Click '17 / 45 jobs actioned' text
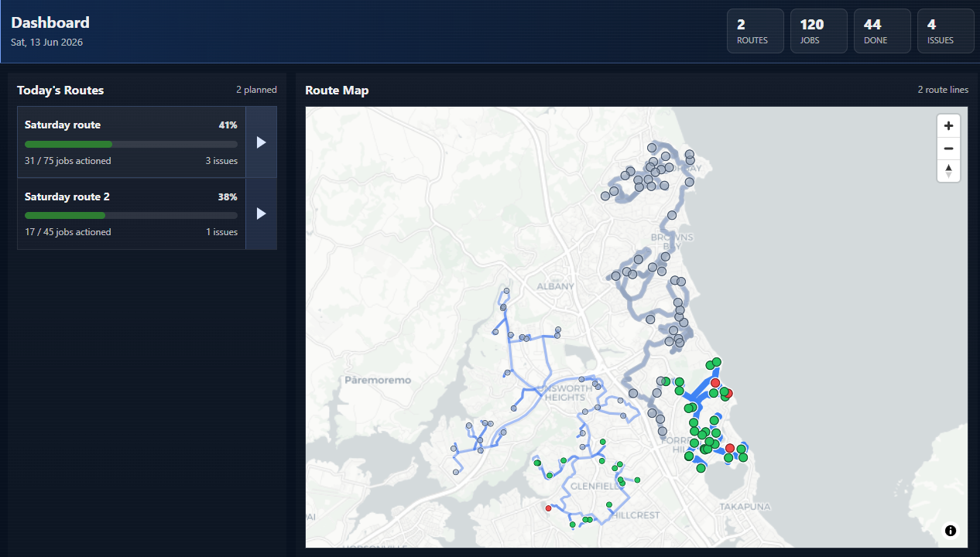This screenshot has width=980, height=557. tap(67, 232)
